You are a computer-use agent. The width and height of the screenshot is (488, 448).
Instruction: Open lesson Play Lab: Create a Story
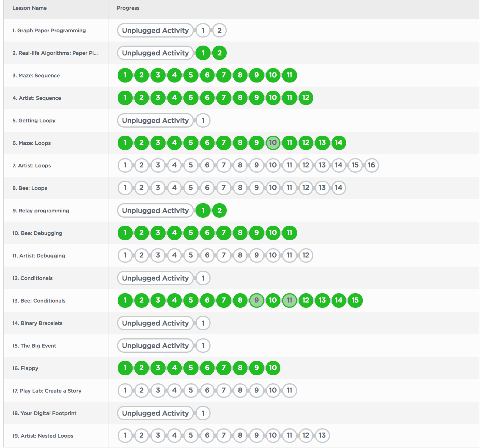[47, 391]
